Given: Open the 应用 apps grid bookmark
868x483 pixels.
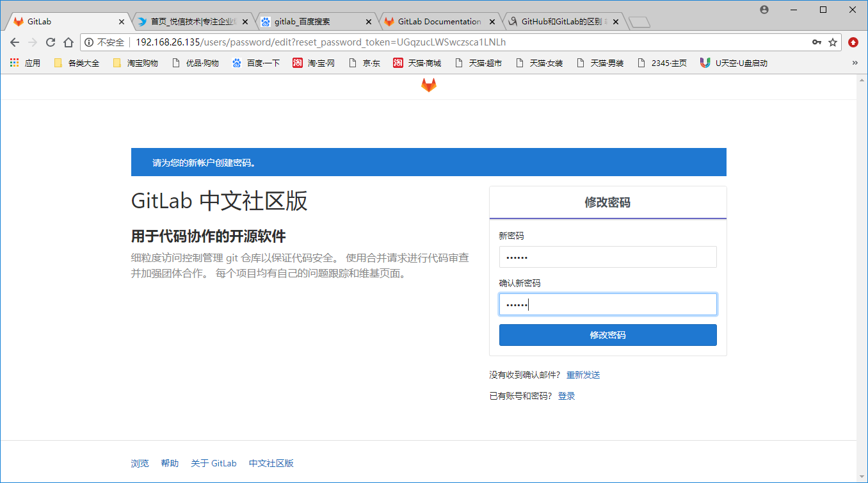Looking at the screenshot, I should click(x=25, y=63).
